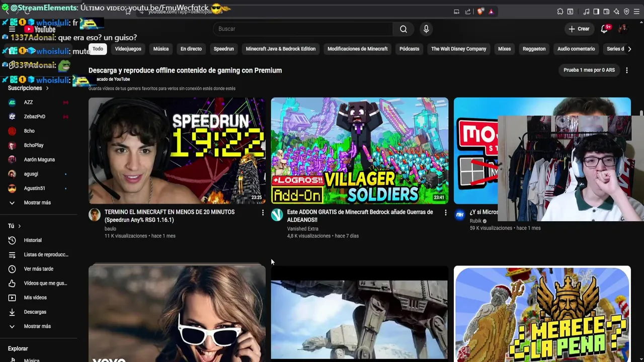The image size is (644, 362).
Task: Select the En directo filter chip
Action: [191, 49]
